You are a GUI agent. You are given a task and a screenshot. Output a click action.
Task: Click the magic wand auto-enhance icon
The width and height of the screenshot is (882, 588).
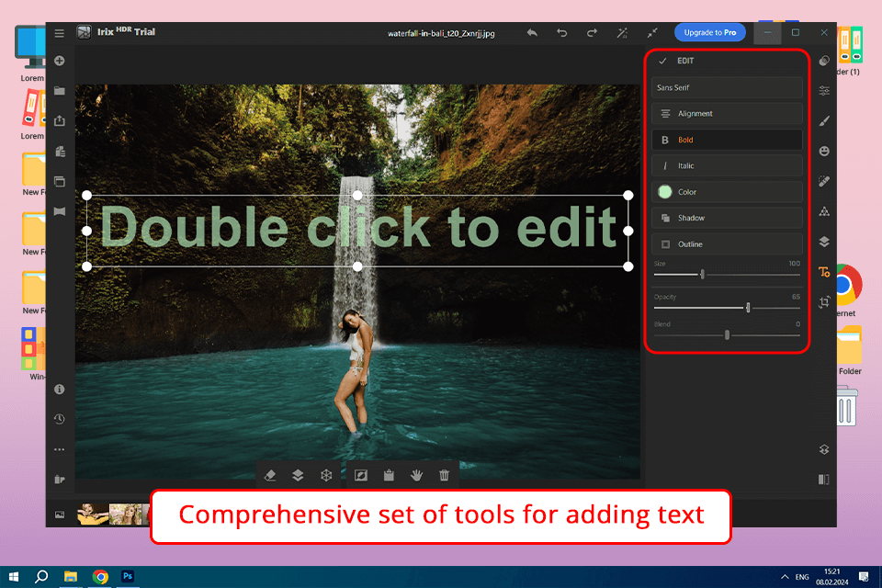point(622,33)
